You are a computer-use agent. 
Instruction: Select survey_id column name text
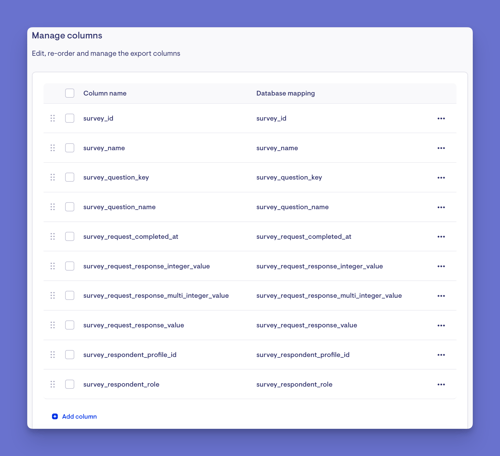tap(98, 118)
